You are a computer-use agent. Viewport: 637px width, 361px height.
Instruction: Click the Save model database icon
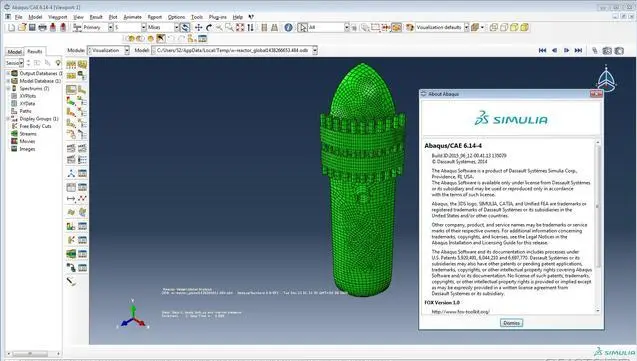(32, 27)
